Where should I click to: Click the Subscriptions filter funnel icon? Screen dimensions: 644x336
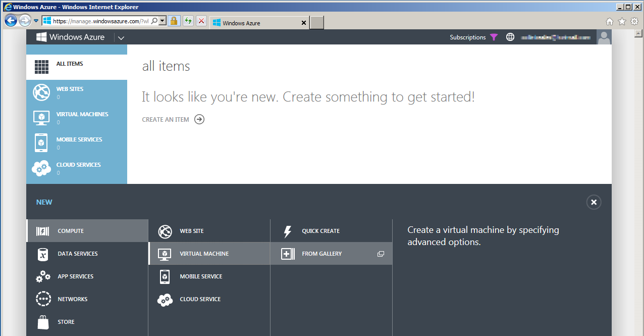click(494, 37)
